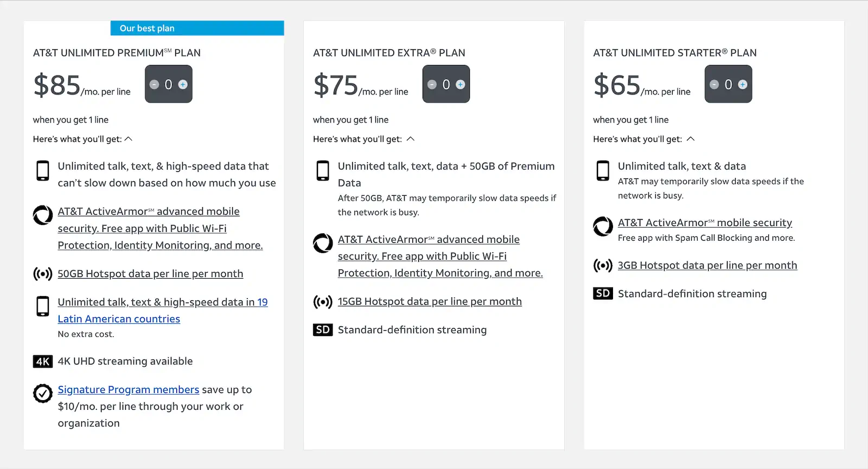Viewport: 868px width, 469px height.
Task: Open 50GB Hotspot data per line link
Action: [150, 274]
